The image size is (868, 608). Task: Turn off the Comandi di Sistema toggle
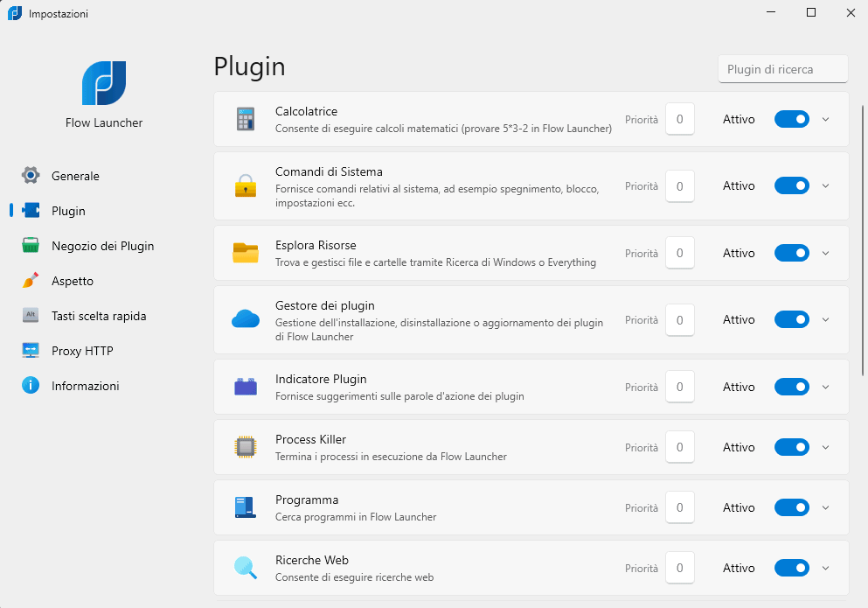point(792,185)
